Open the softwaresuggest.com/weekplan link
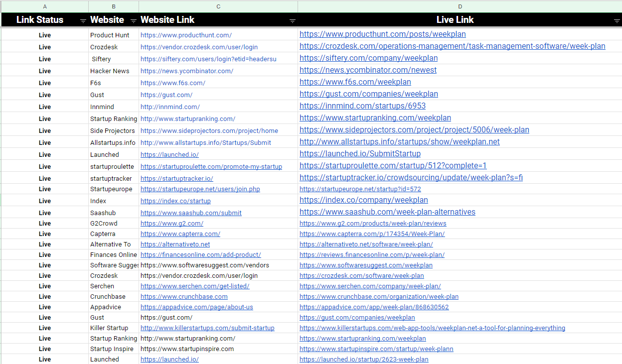 pyautogui.click(x=366, y=265)
